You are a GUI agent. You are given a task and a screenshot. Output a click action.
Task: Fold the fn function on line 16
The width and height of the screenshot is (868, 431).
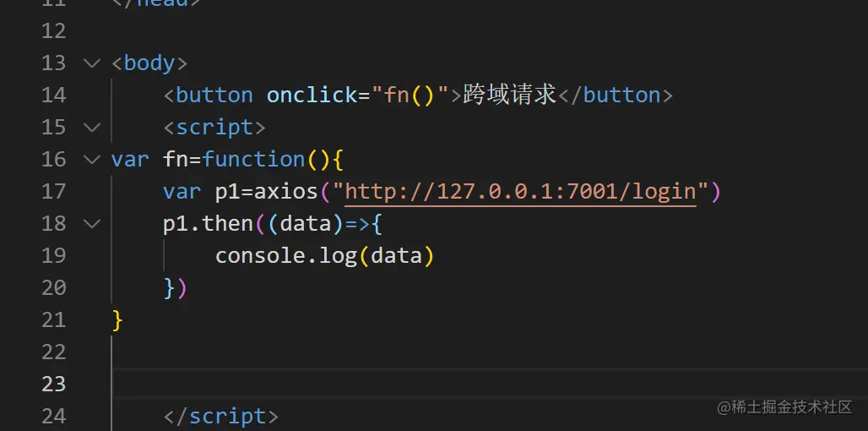coord(91,159)
